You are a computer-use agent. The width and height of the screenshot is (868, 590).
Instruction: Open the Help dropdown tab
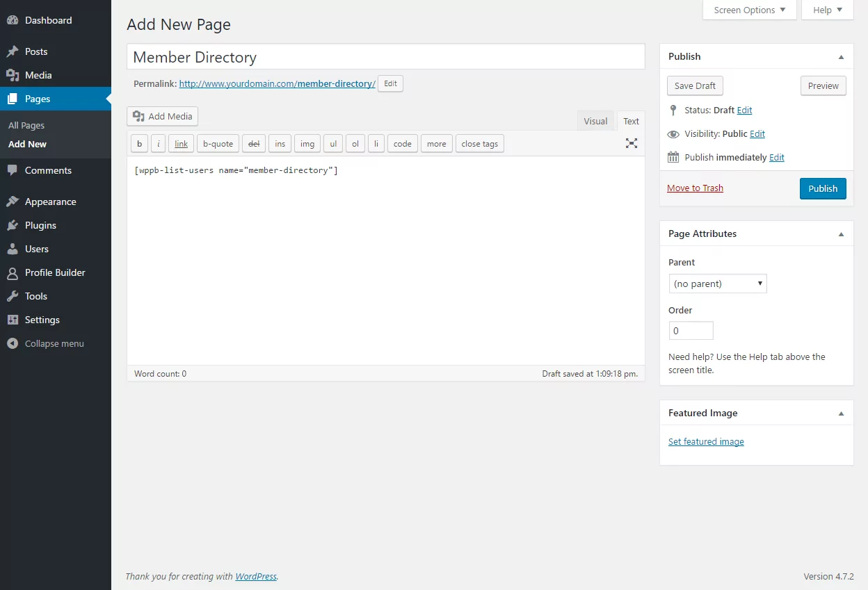click(827, 10)
